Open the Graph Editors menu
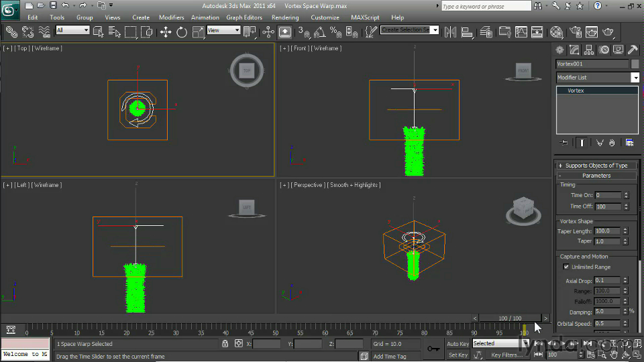 tap(244, 17)
